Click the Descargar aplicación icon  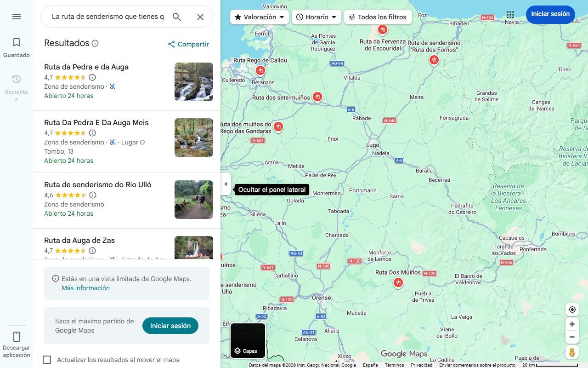click(x=16, y=337)
